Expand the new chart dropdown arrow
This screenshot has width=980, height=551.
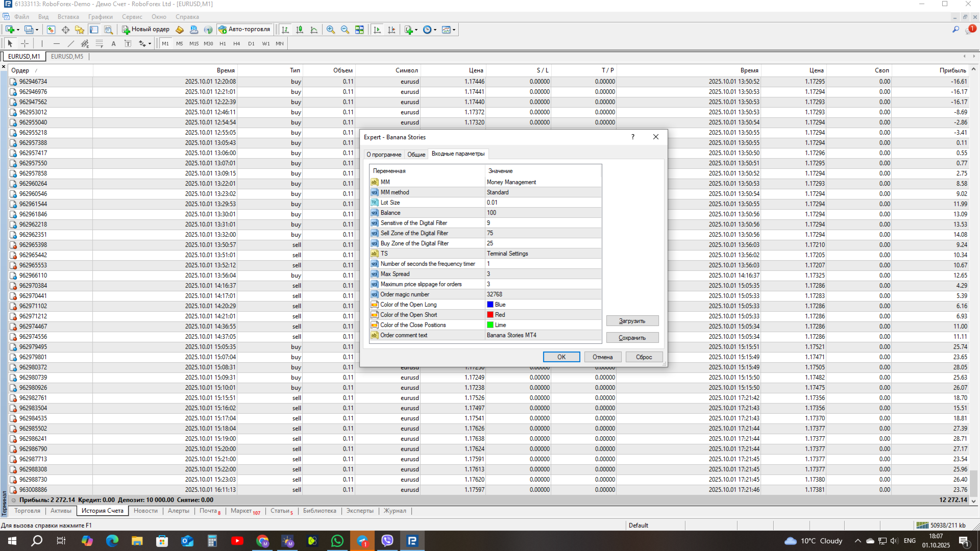tap(18, 30)
